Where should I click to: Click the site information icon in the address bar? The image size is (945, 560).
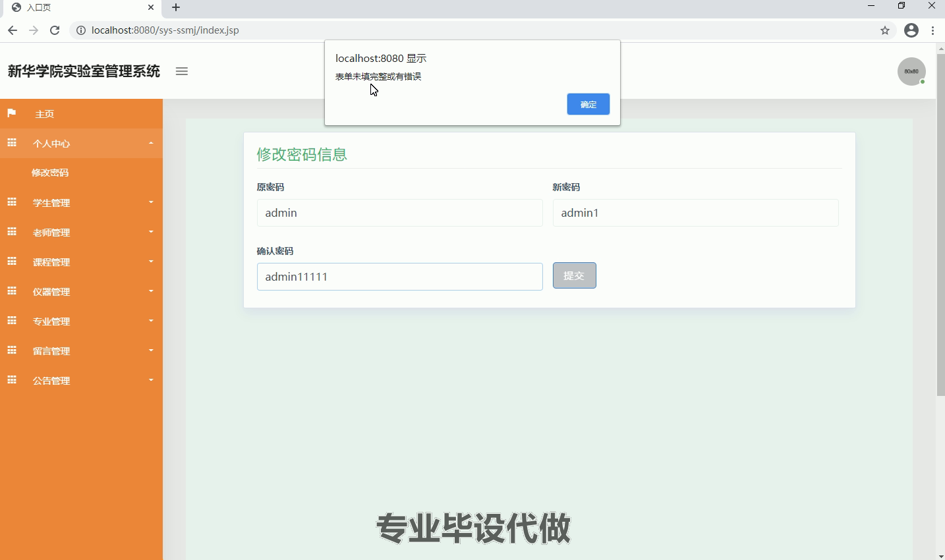point(81,30)
